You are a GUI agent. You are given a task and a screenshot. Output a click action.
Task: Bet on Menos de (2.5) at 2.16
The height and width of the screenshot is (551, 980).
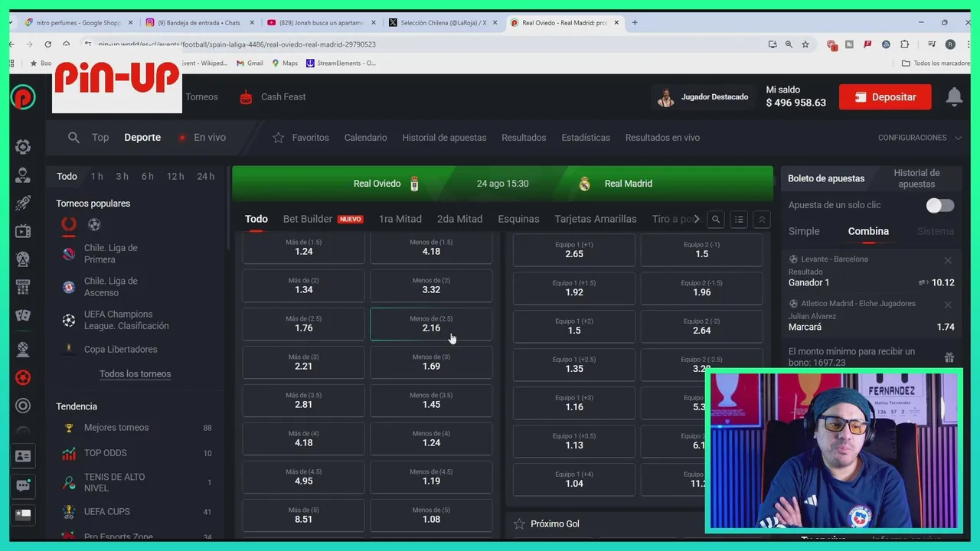(431, 324)
